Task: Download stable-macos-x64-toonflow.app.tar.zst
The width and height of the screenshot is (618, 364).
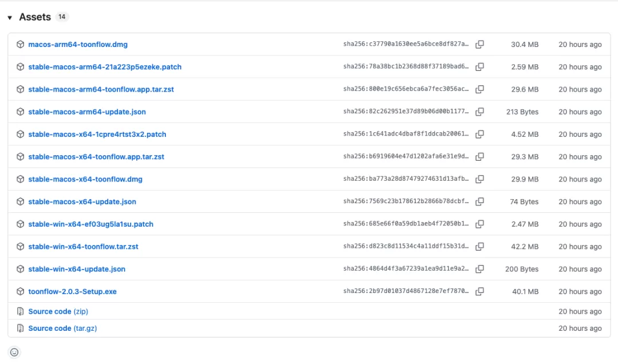Action: [x=96, y=157]
